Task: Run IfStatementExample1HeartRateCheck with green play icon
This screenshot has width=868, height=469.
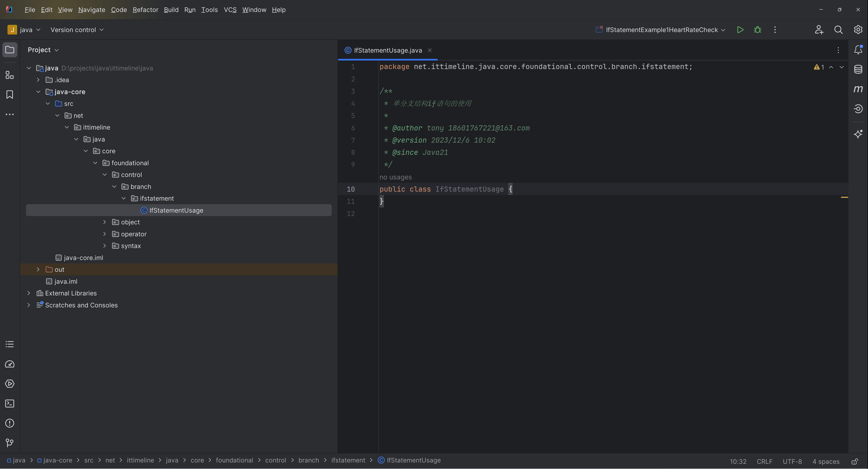Action: coord(740,30)
